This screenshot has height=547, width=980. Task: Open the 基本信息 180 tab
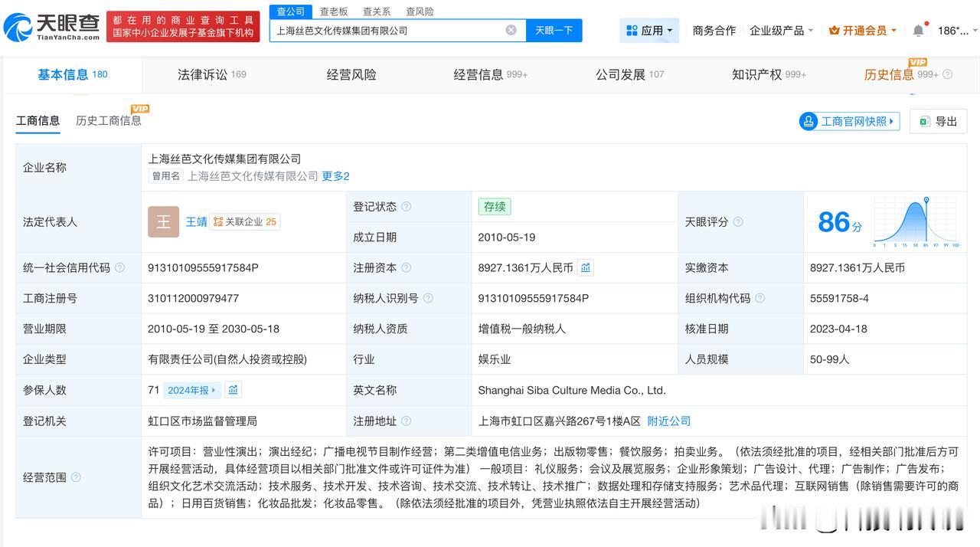73,74
